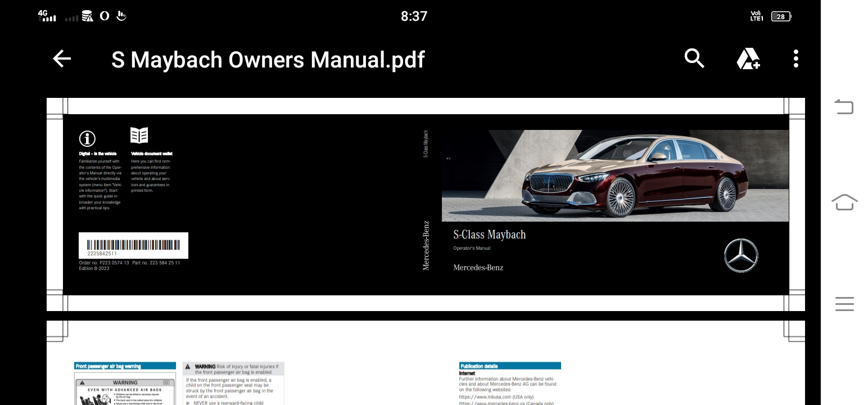Tap the three-line recent apps button
The width and height of the screenshot is (868, 405).
[844, 304]
